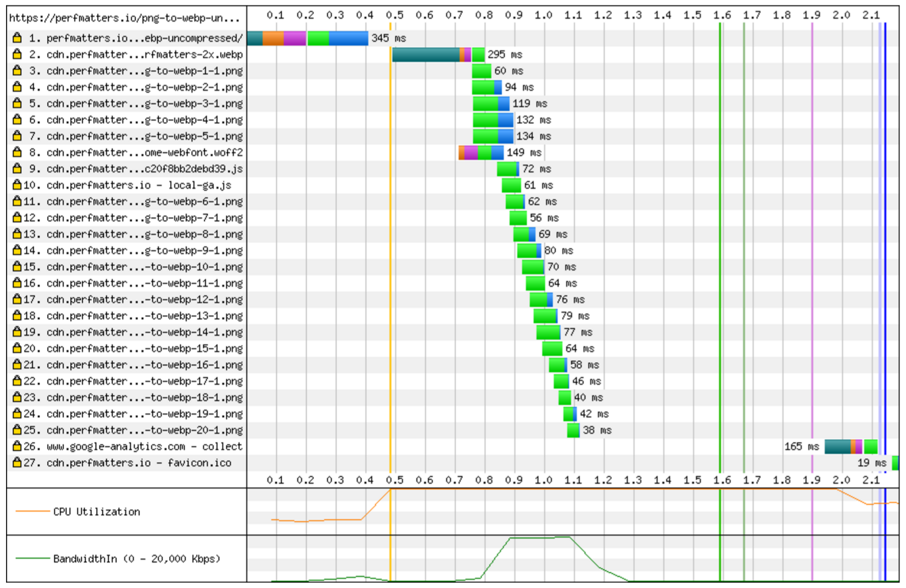Click lock icon of request 9 js file
The width and height of the screenshot is (906, 588).
pyautogui.click(x=17, y=169)
